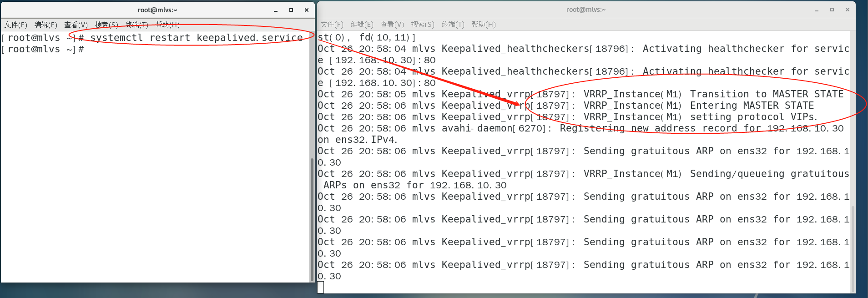Screen dimensions: 868x298
Task: Open 搜索(S) menu in left terminal
Action: [x=106, y=25]
